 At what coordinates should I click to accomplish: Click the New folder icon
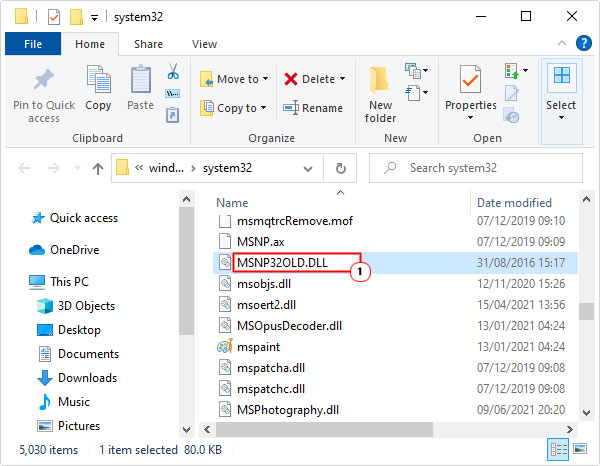(380, 79)
